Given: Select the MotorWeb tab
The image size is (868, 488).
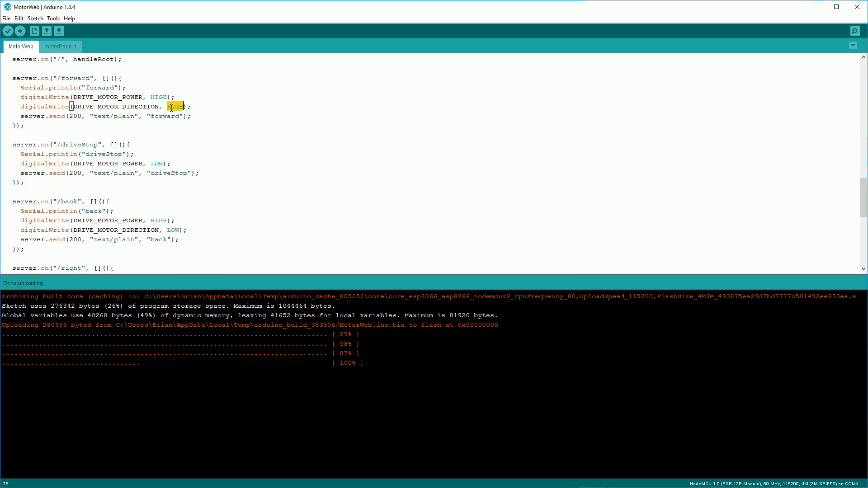Looking at the screenshot, I should click(x=21, y=47).
